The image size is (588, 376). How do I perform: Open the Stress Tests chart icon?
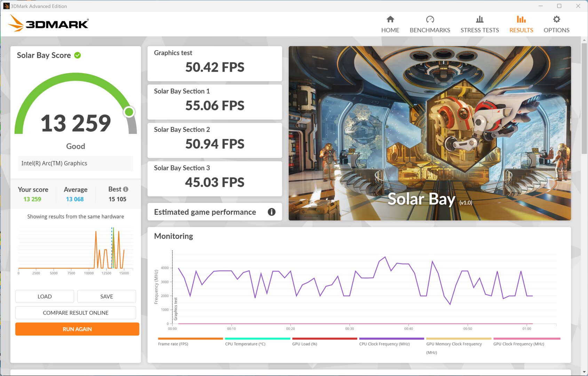[x=479, y=19]
